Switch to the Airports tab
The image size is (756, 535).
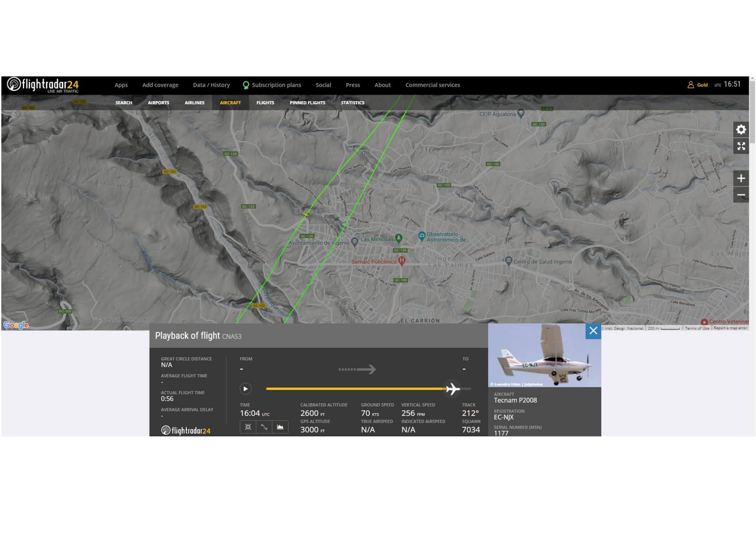pyautogui.click(x=158, y=103)
